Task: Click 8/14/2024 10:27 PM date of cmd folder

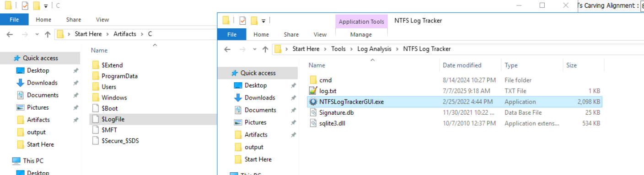Action: coord(469,80)
